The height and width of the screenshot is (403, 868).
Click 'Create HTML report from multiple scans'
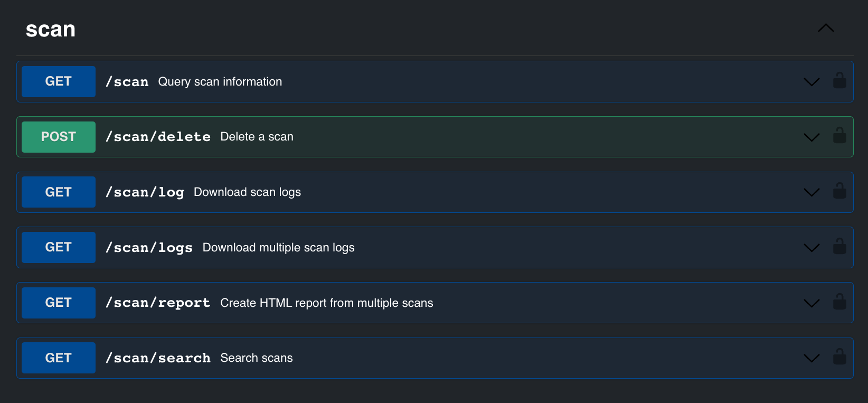(327, 303)
